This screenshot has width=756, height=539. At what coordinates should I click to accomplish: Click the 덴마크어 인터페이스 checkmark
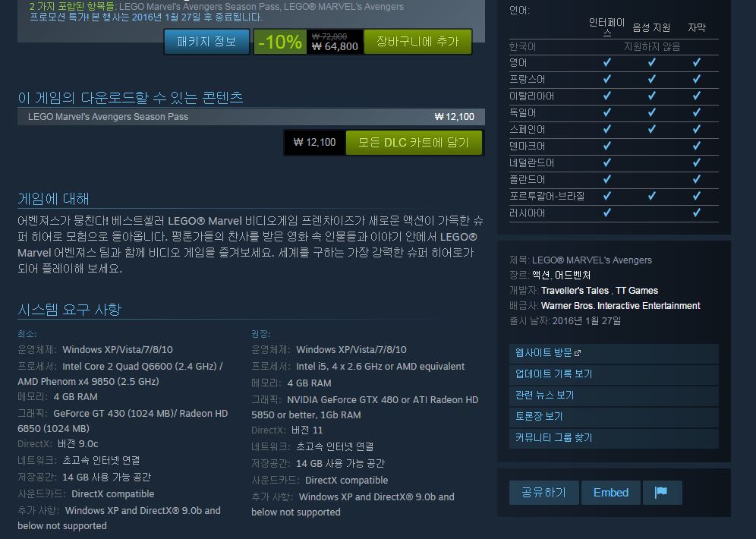(x=607, y=146)
